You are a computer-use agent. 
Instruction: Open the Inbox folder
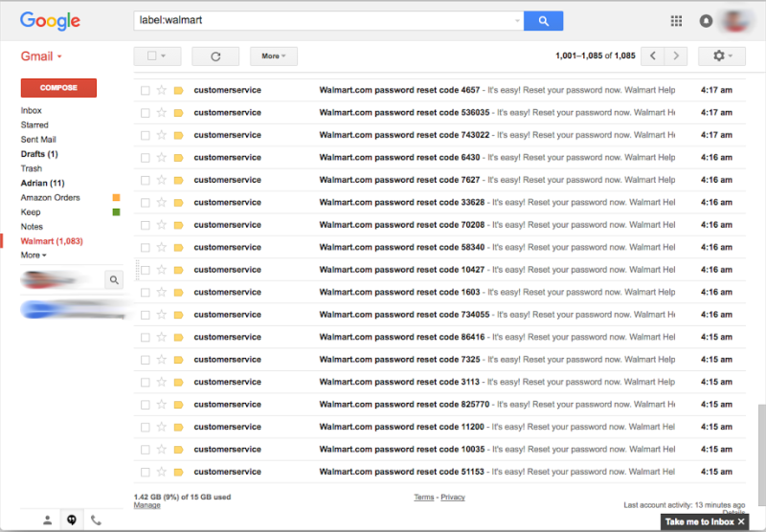[x=32, y=111]
